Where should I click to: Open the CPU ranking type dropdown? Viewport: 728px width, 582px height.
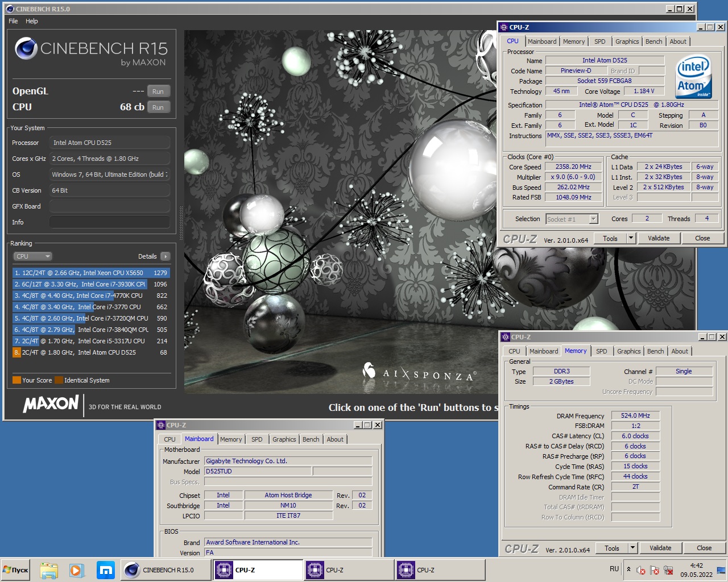(x=33, y=256)
